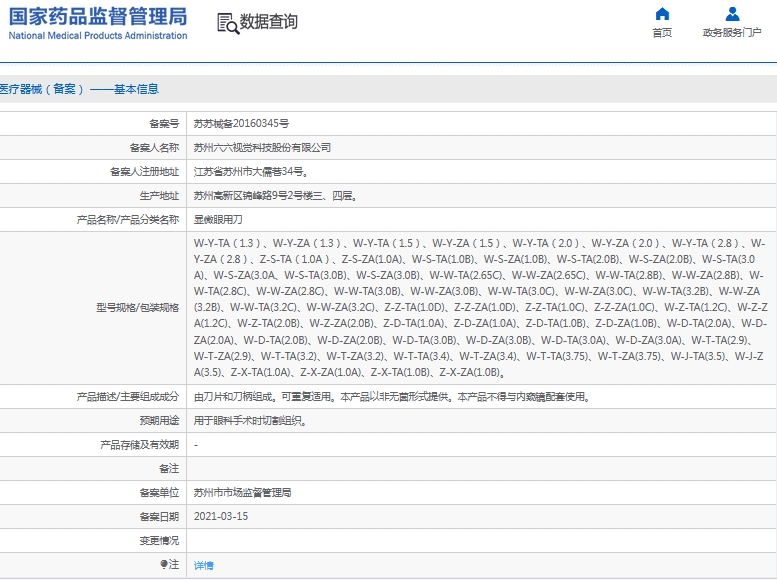This screenshot has width=777, height=584.
Task: Open the 政务服务门户 user icon
Action: (x=732, y=14)
